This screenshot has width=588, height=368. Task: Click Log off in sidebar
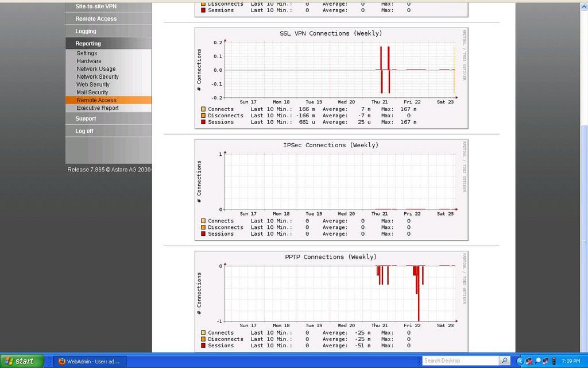click(x=84, y=131)
